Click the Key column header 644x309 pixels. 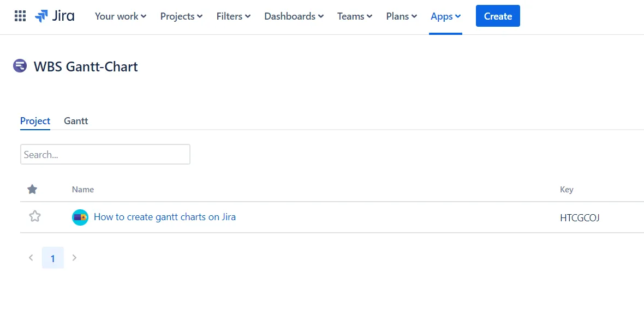567,190
